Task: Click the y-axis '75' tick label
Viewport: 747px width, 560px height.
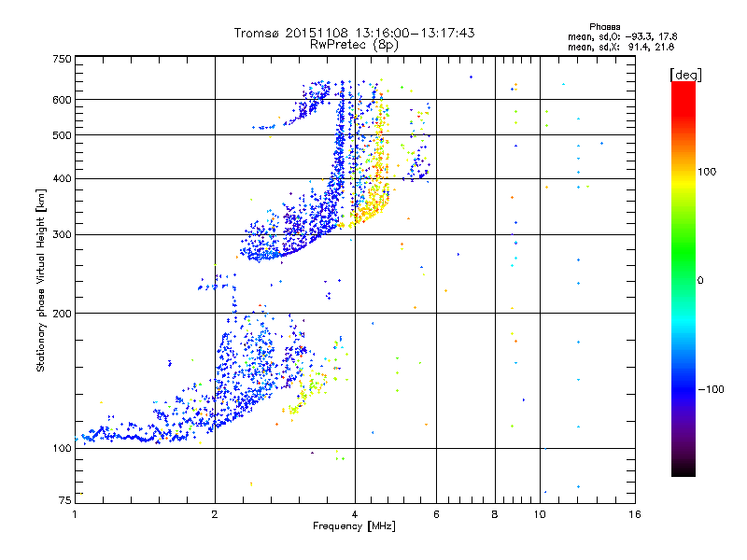Action: coord(65,500)
